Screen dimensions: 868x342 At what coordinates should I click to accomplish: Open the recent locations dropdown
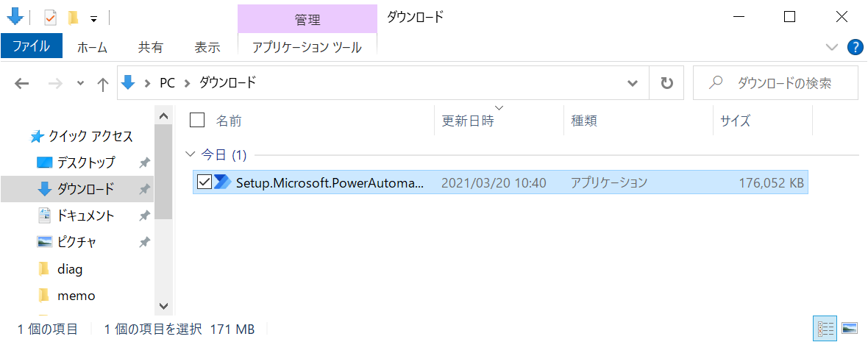tap(80, 84)
